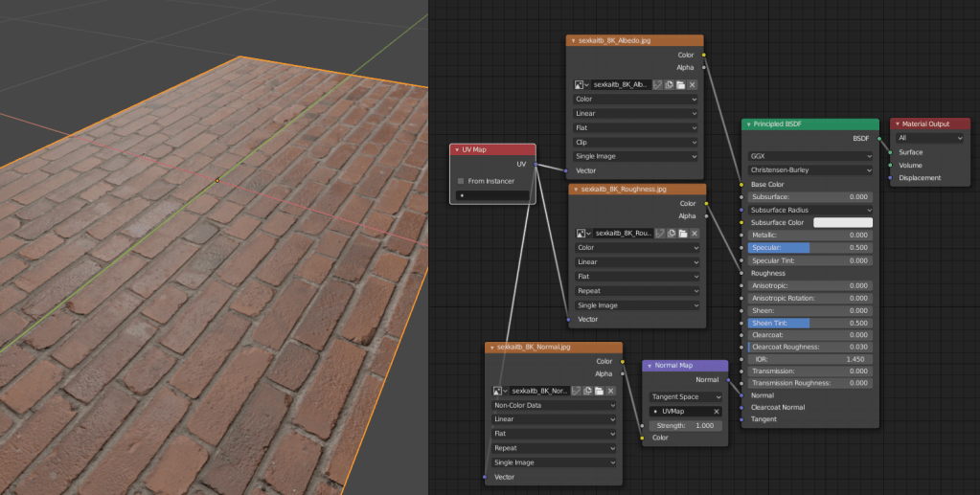Enable the From Instancer checkbox

point(461,181)
